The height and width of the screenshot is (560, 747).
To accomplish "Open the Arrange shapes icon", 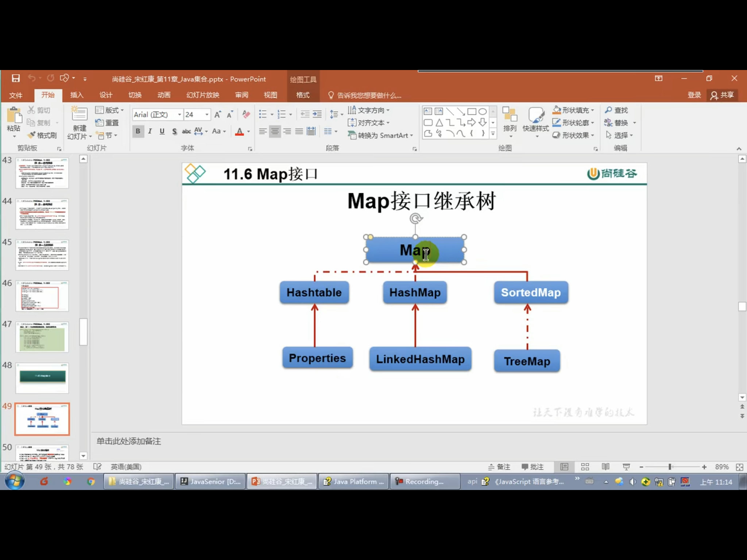I will (x=510, y=115).
